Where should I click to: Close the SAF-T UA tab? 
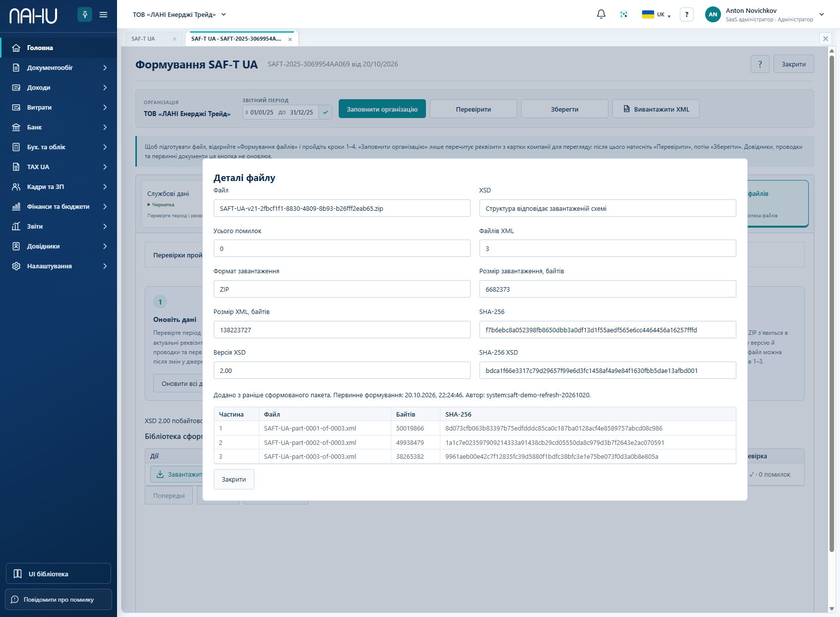tap(175, 39)
